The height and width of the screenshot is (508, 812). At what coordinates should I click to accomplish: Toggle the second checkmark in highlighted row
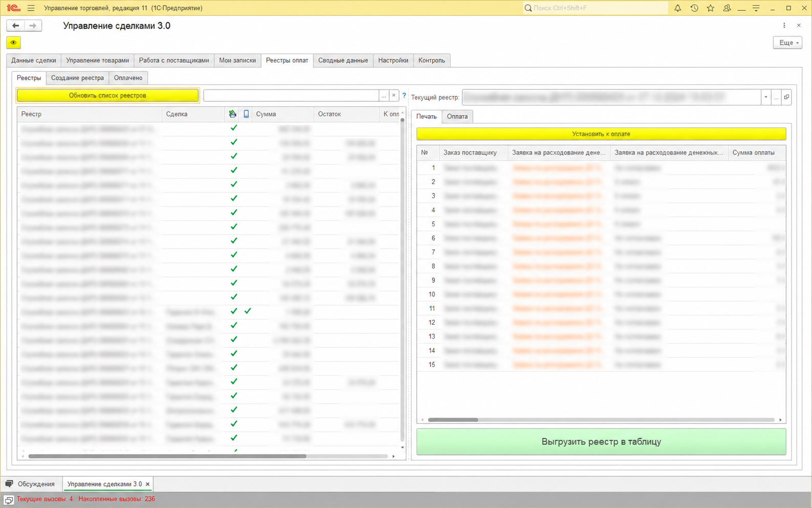coord(248,311)
